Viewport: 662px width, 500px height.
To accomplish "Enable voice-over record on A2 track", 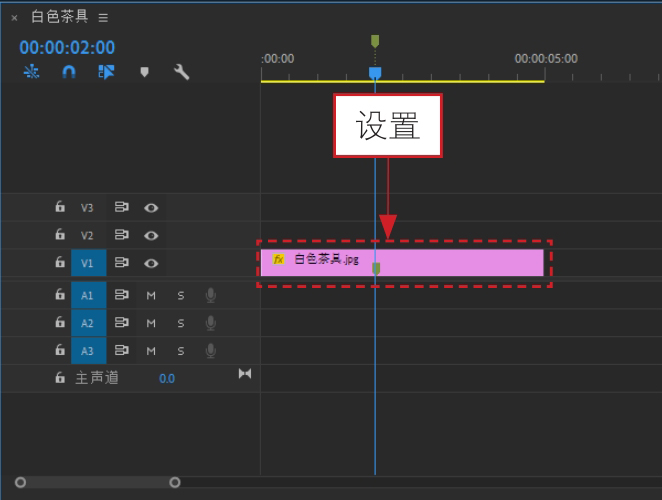I will click(x=211, y=323).
